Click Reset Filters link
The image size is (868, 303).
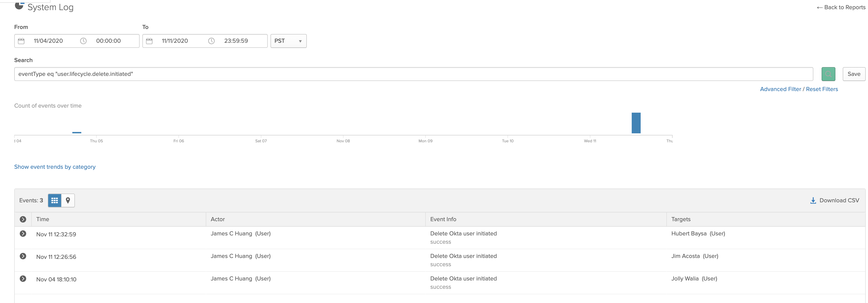(x=822, y=89)
